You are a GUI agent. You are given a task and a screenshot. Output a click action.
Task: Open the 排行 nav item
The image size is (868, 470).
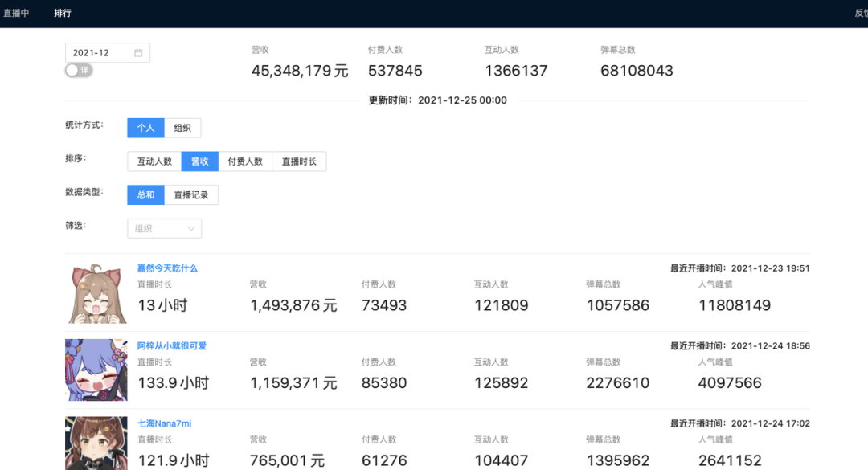click(63, 14)
